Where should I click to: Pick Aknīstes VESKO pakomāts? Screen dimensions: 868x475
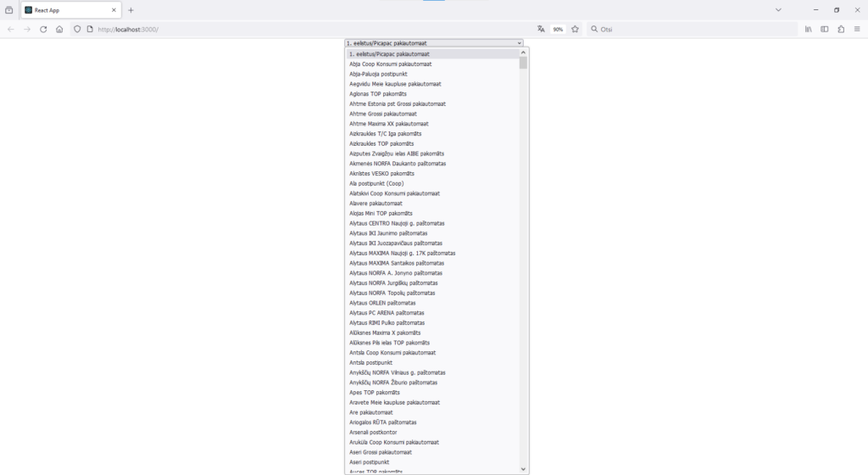point(432,174)
